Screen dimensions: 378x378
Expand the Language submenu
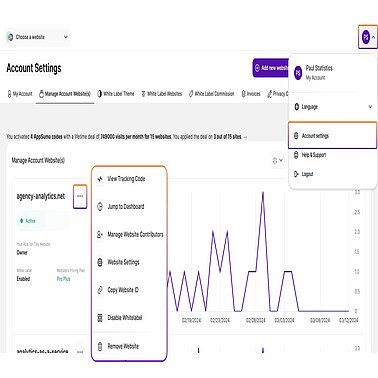coord(333,107)
